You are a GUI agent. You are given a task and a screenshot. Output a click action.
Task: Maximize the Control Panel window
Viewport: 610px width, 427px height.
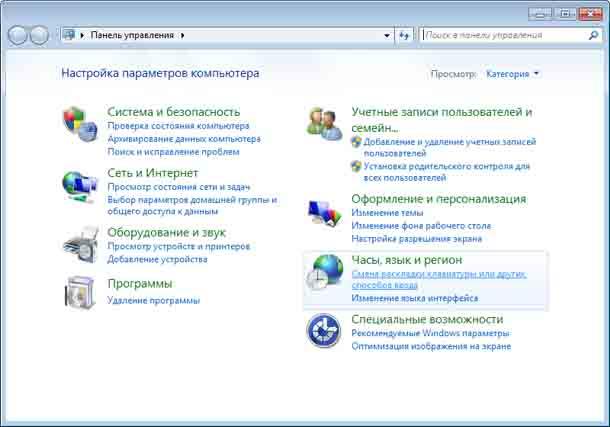pos(565,14)
